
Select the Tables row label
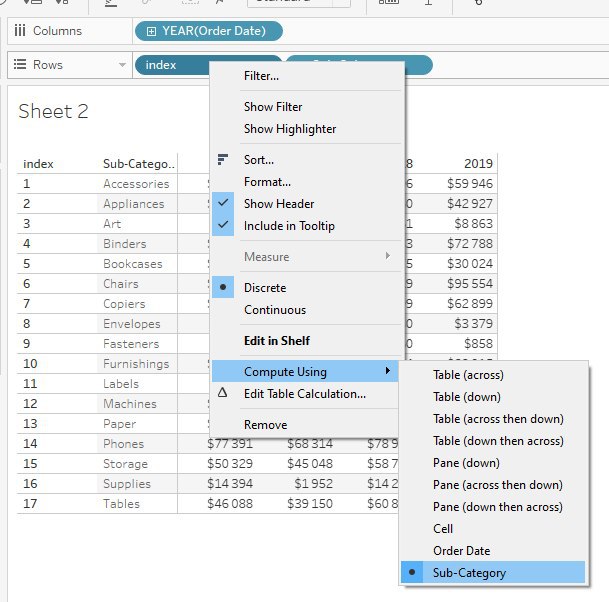click(121, 504)
